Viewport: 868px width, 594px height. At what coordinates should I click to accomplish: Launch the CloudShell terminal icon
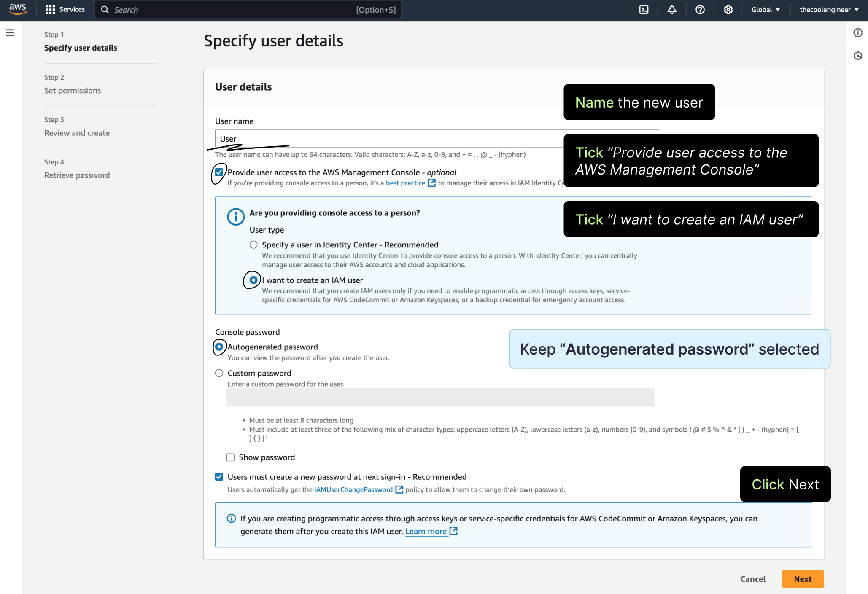[x=644, y=10]
